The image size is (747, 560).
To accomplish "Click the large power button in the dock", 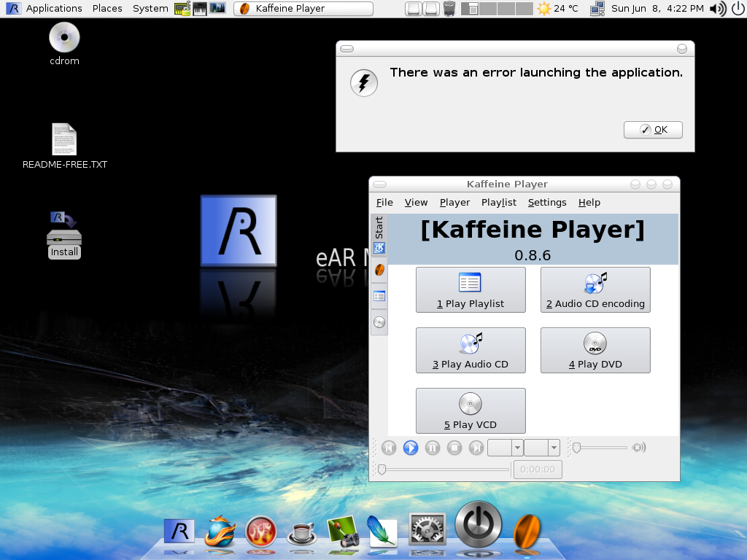I will click(479, 525).
